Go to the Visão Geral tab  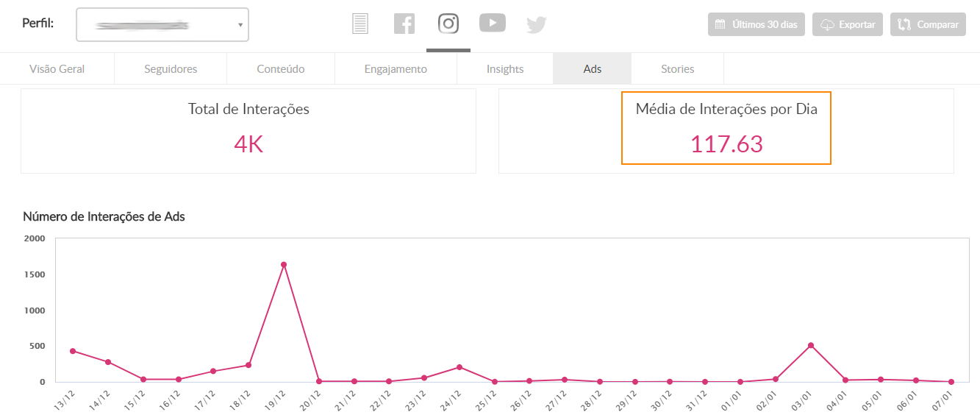[57, 69]
